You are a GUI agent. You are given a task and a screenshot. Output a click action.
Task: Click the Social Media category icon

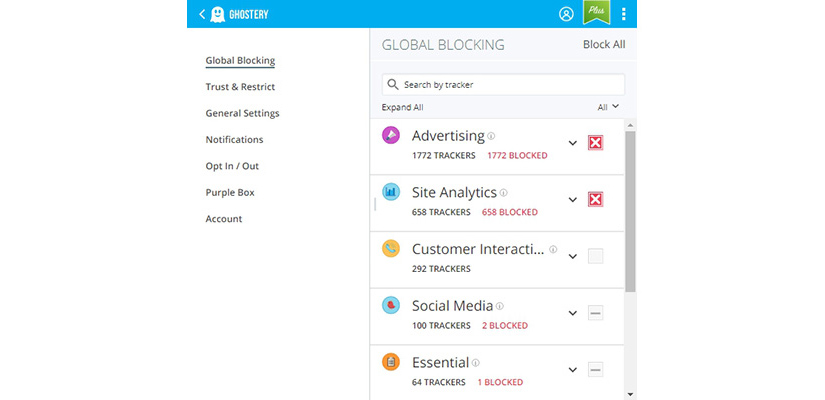click(x=390, y=305)
